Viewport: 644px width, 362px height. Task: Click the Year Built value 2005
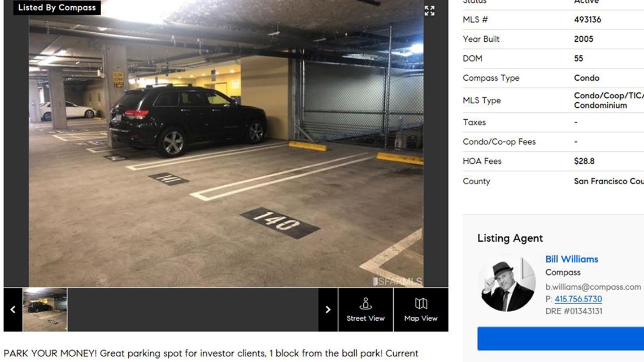pos(584,39)
